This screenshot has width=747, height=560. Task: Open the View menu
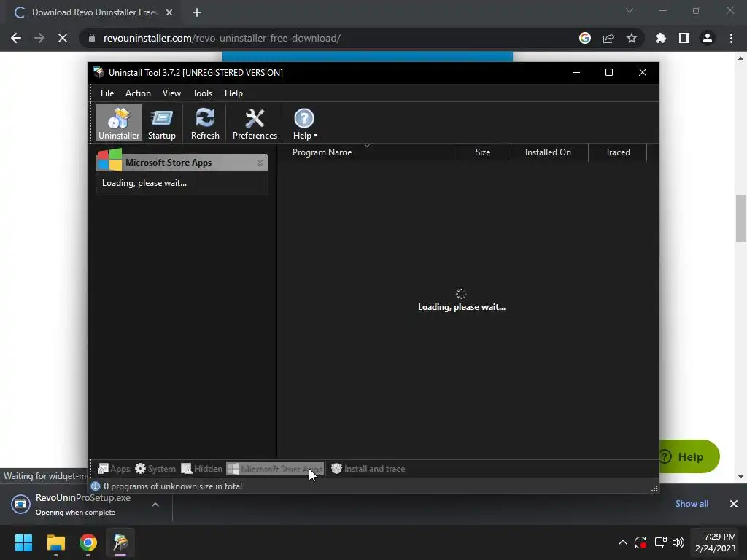pos(171,93)
